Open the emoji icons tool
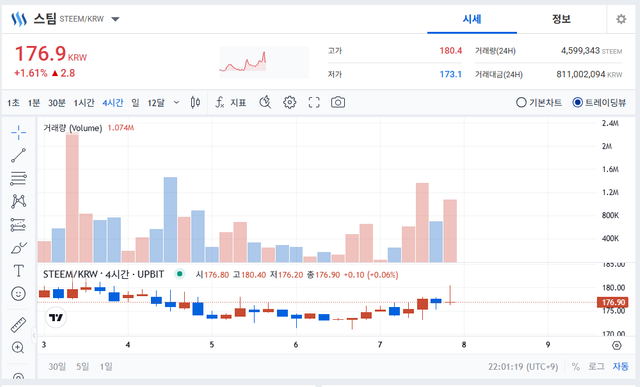 point(18,294)
